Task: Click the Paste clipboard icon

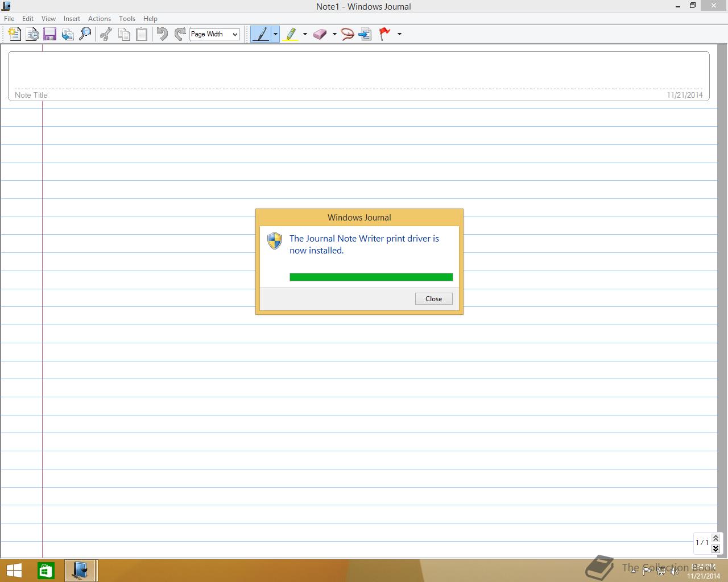Action: click(141, 34)
